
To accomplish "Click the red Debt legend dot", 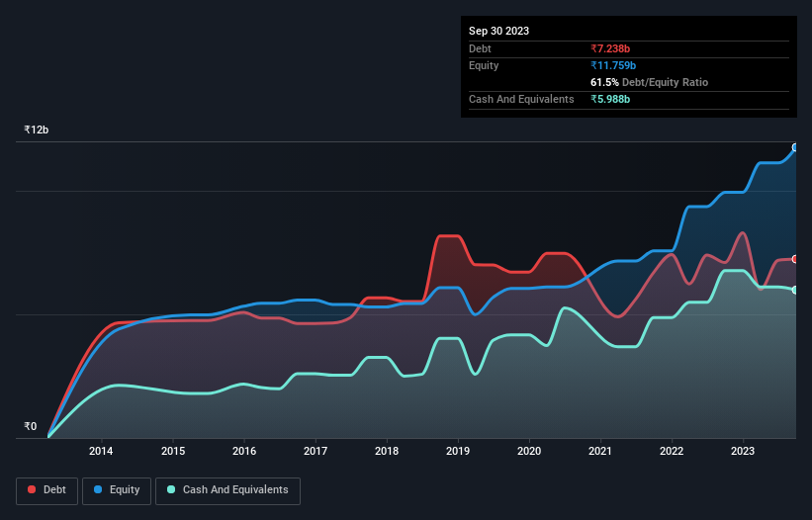I will pyautogui.click(x=32, y=489).
